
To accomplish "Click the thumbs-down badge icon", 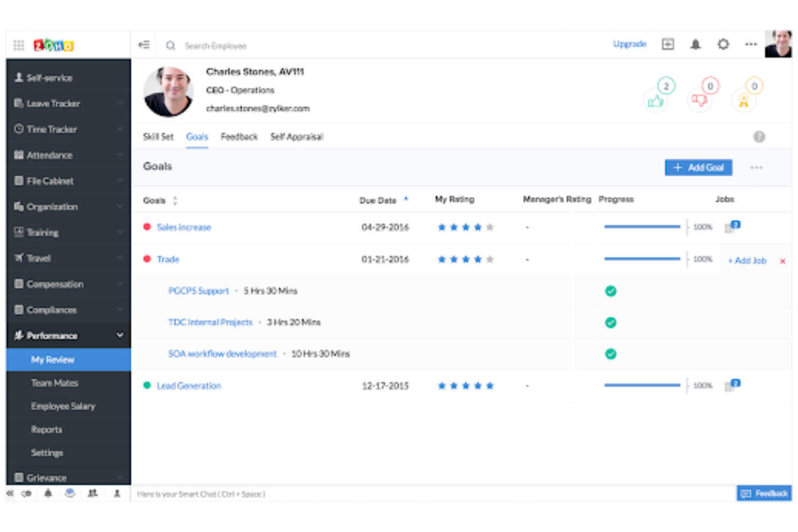I will pyautogui.click(x=700, y=100).
